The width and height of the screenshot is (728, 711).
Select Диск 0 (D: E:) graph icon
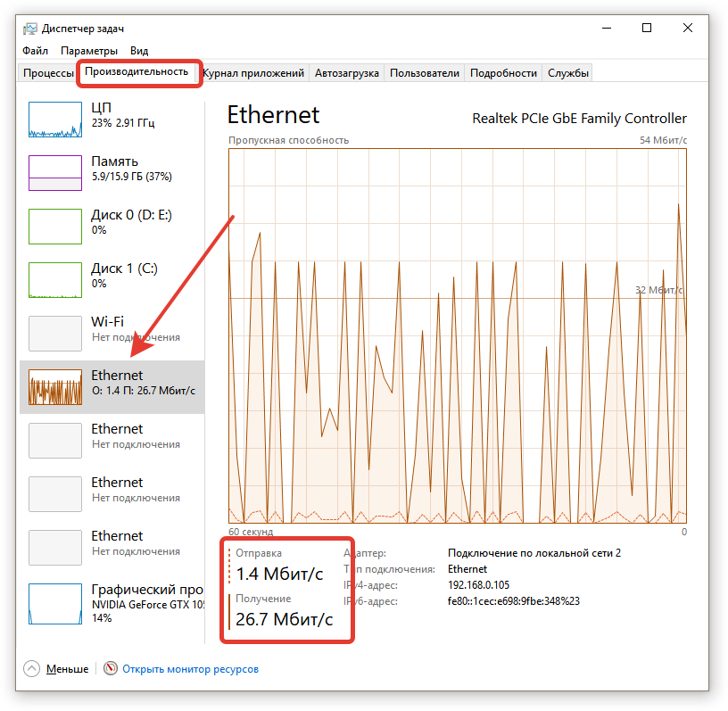point(54,226)
